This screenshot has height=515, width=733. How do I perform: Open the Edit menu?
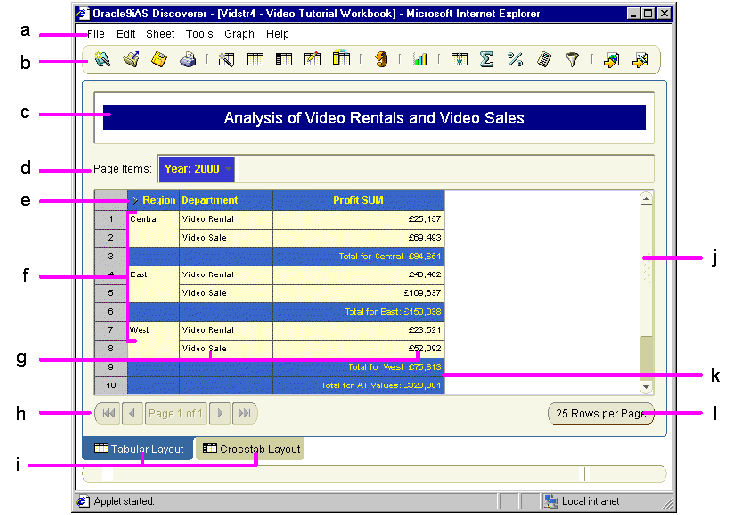click(125, 34)
